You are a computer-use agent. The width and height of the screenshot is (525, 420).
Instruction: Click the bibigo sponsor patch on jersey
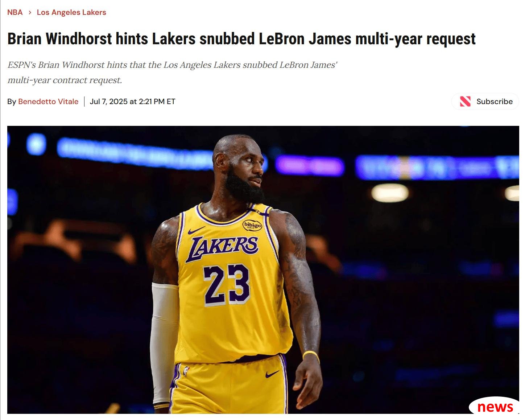[252, 225]
